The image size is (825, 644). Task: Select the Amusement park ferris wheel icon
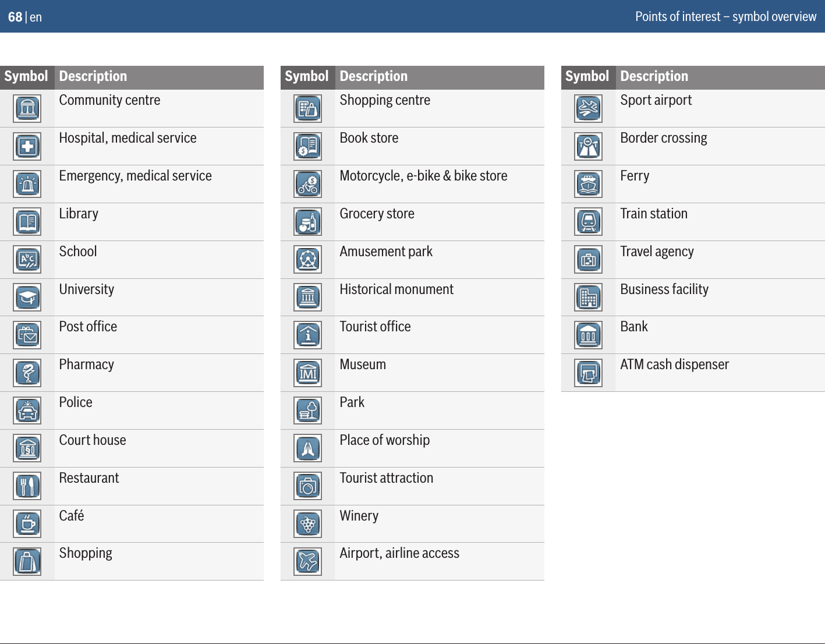pyautogui.click(x=308, y=260)
